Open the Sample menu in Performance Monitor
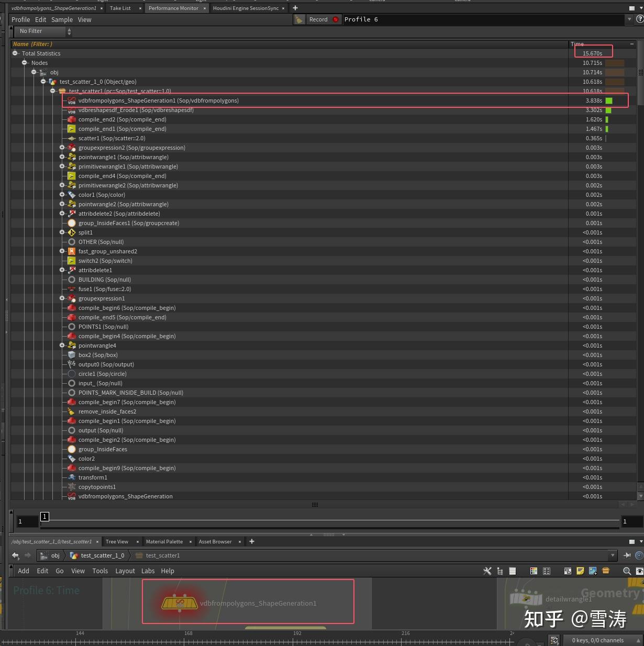The image size is (644, 646). (62, 19)
